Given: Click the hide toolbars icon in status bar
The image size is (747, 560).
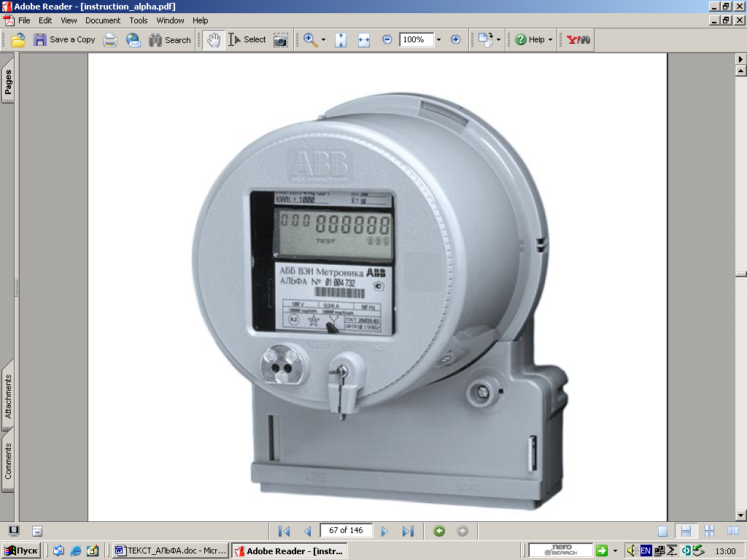Looking at the screenshot, I should (x=37, y=531).
